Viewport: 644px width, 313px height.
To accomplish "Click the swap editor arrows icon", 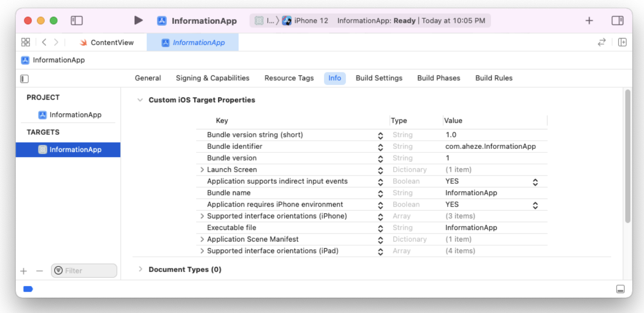I will [601, 43].
